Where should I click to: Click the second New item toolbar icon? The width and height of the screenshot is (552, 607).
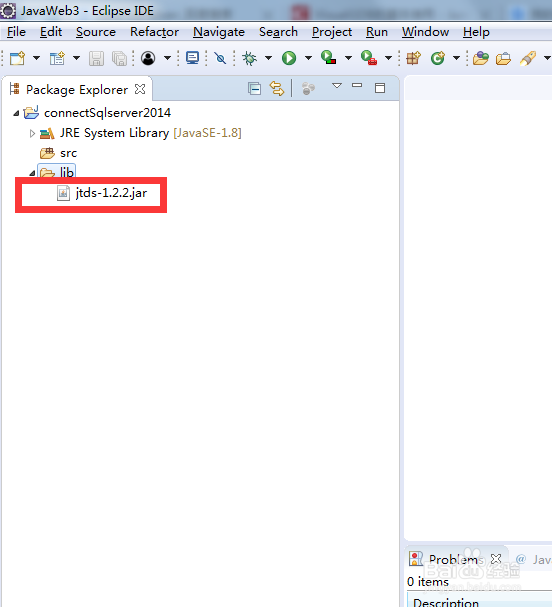click(57, 58)
